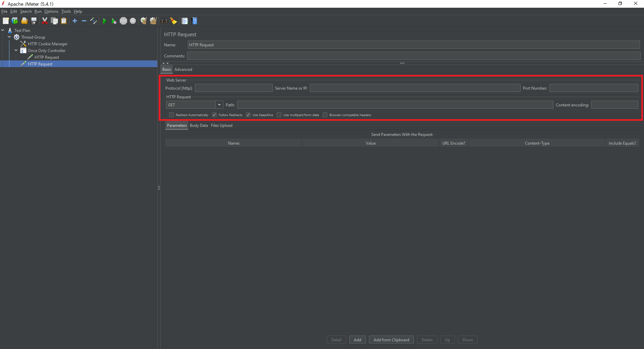Open the Tools menu

point(66,11)
